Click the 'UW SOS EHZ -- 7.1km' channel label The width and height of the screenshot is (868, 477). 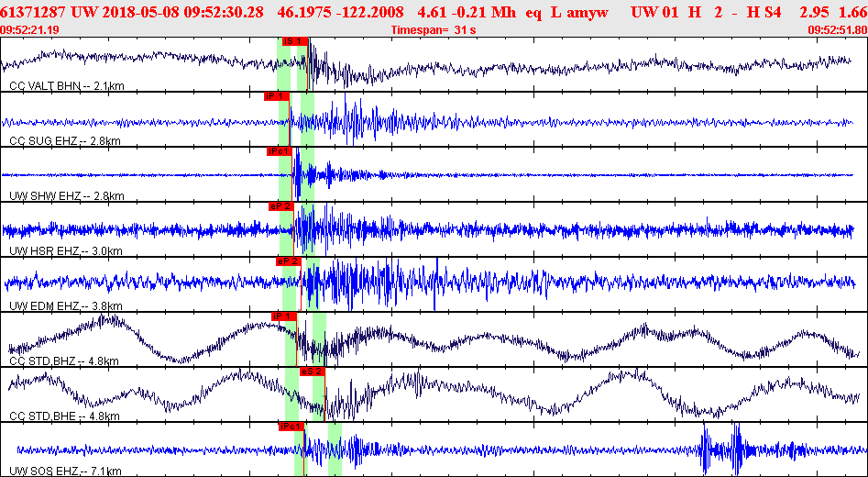tap(65, 471)
